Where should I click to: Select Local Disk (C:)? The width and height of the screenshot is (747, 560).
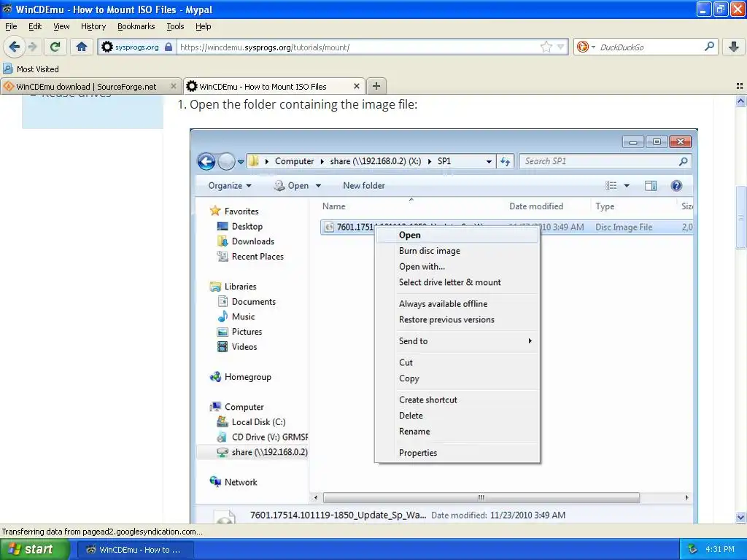pos(251,422)
